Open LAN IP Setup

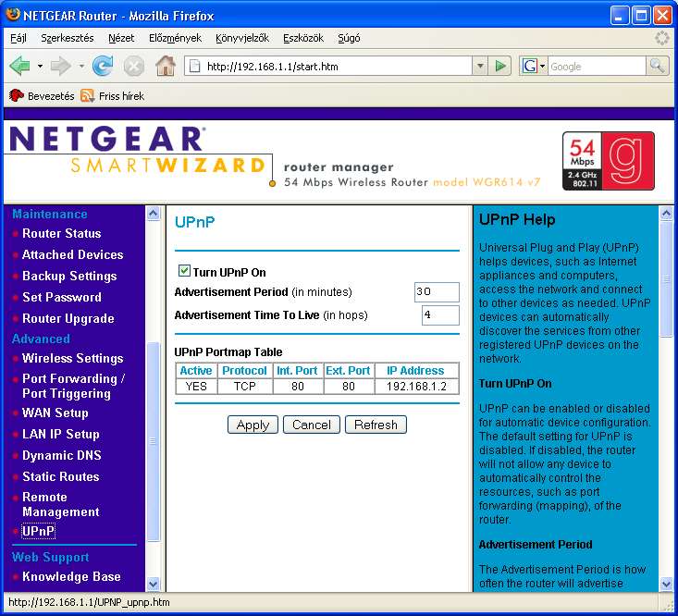61,434
